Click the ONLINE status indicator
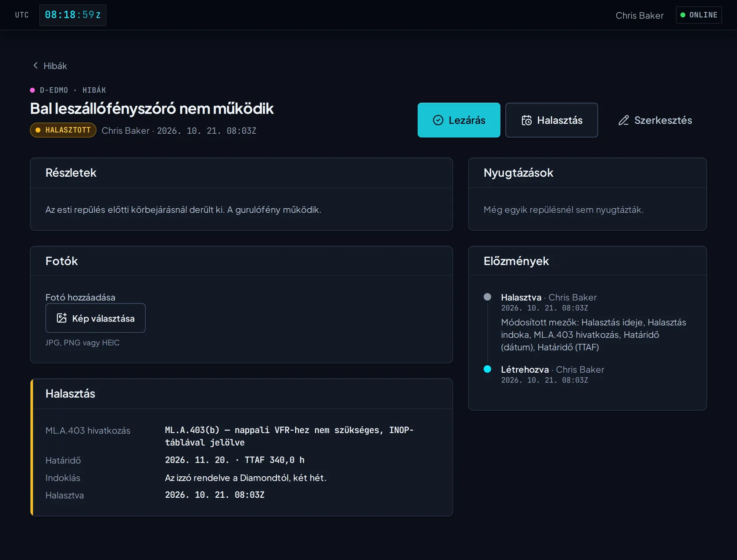This screenshot has height=560, width=737. click(699, 15)
